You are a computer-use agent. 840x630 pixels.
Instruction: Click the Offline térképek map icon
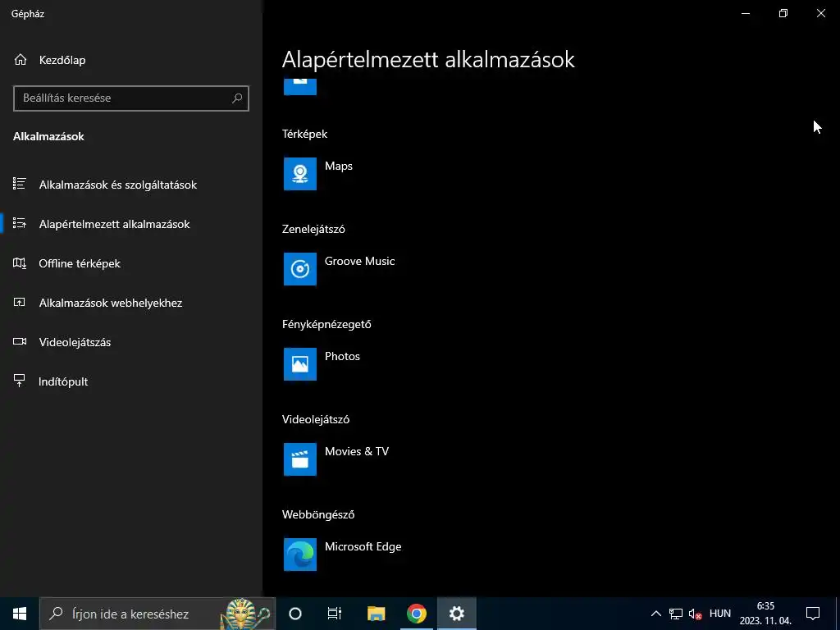point(20,263)
